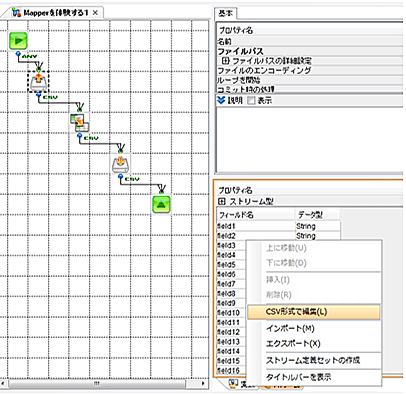Select ファイルのエンコーディング property row
Image resolution: width=406 pixels, height=394 pixels.
click(x=310, y=70)
